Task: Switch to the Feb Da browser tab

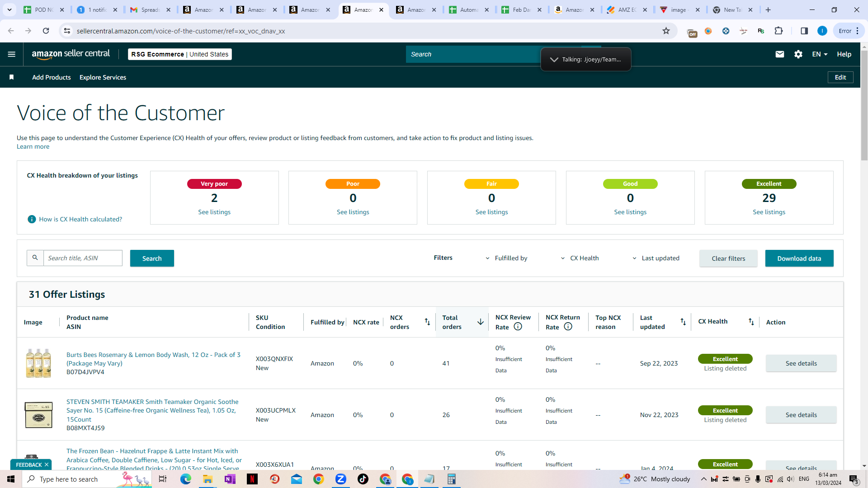Action: (522, 9)
